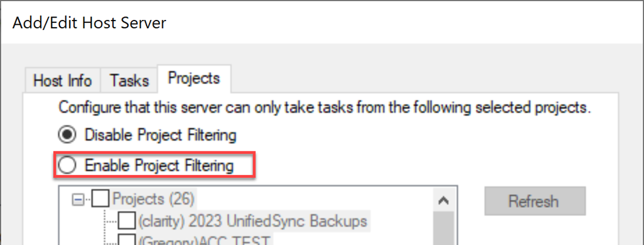Screen dimensions: 644x245
Task: Turn on the Enable Project Filtering option
Action: point(68,166)
